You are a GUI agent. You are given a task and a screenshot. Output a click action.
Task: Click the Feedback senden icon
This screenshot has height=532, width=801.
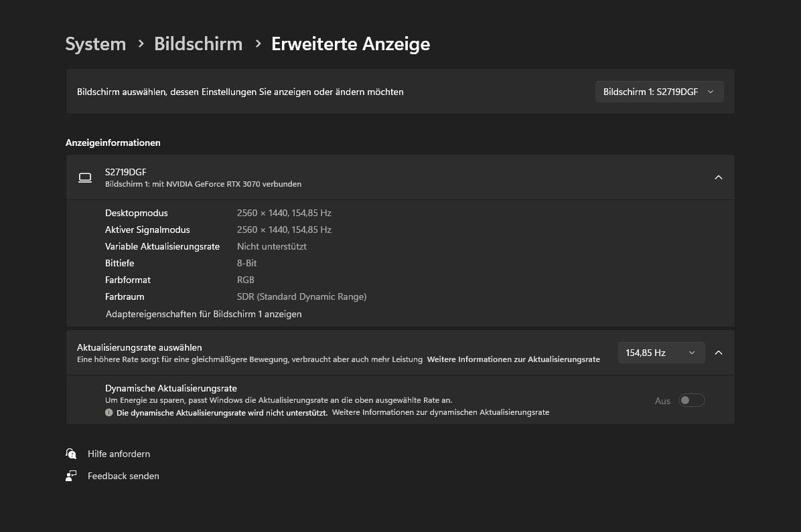[x=71, y=476]
